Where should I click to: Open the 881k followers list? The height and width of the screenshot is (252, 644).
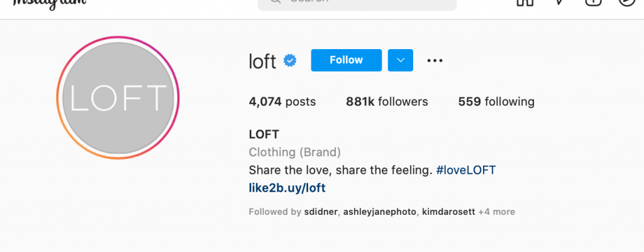pos(387,101)
